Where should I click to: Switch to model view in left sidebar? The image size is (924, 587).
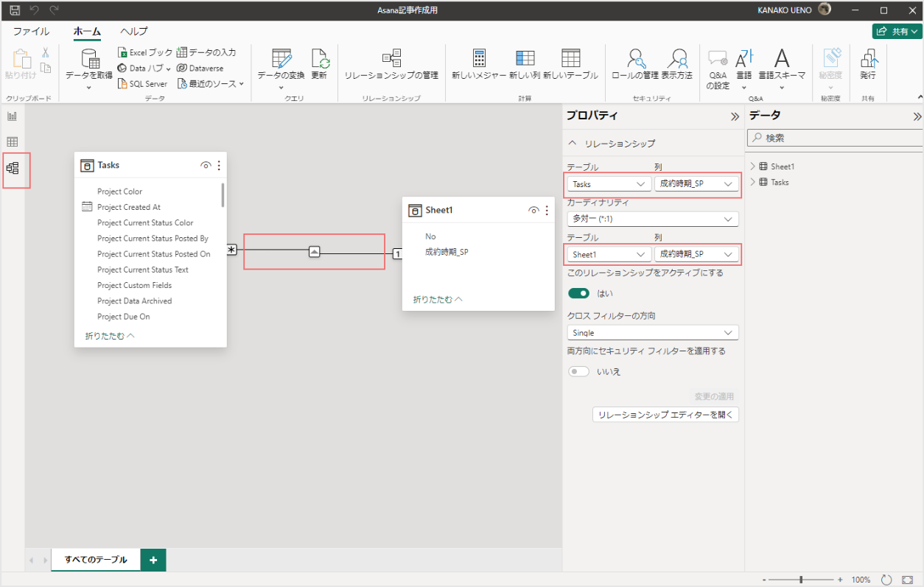click(x=13, y=168)
